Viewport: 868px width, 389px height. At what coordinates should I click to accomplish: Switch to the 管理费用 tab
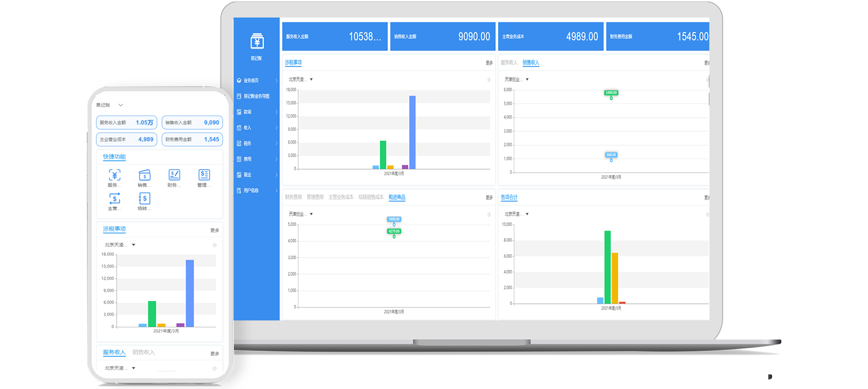coord(315,197)
